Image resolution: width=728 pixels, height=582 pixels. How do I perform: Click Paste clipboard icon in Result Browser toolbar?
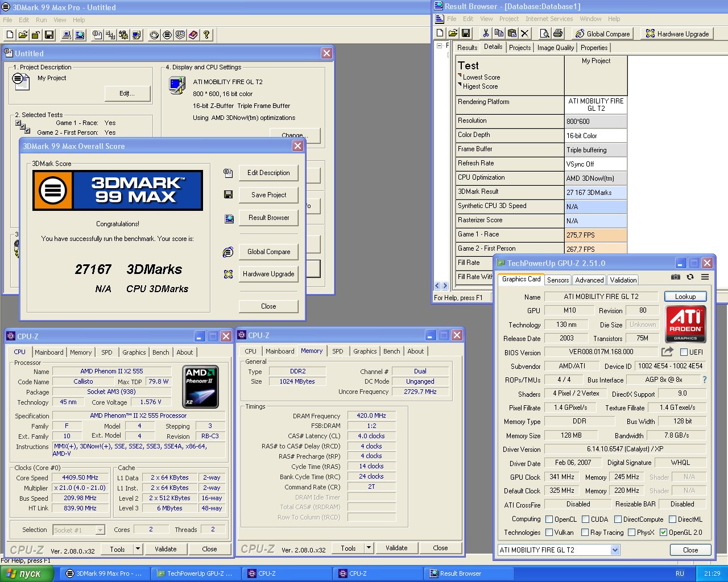tap(512, 34)
